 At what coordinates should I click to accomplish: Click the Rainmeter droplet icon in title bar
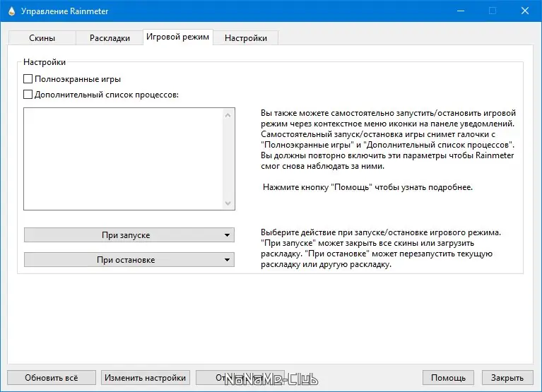point(12,11)
